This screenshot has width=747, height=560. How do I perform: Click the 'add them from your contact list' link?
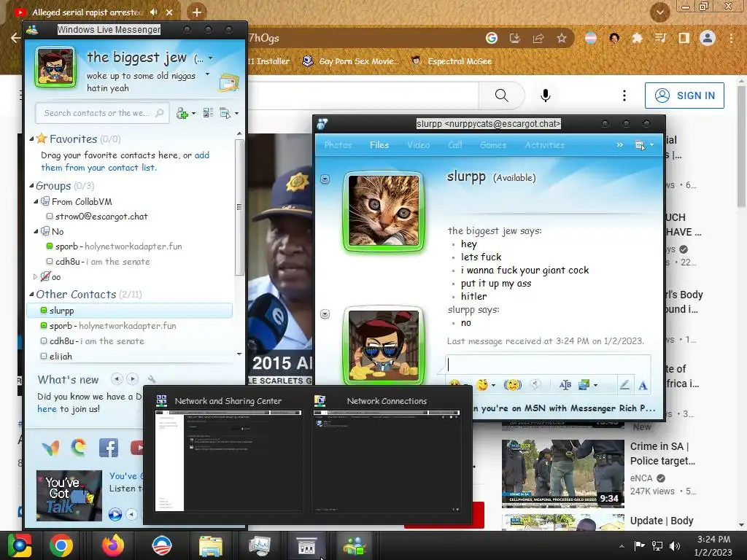click(125, 161)
